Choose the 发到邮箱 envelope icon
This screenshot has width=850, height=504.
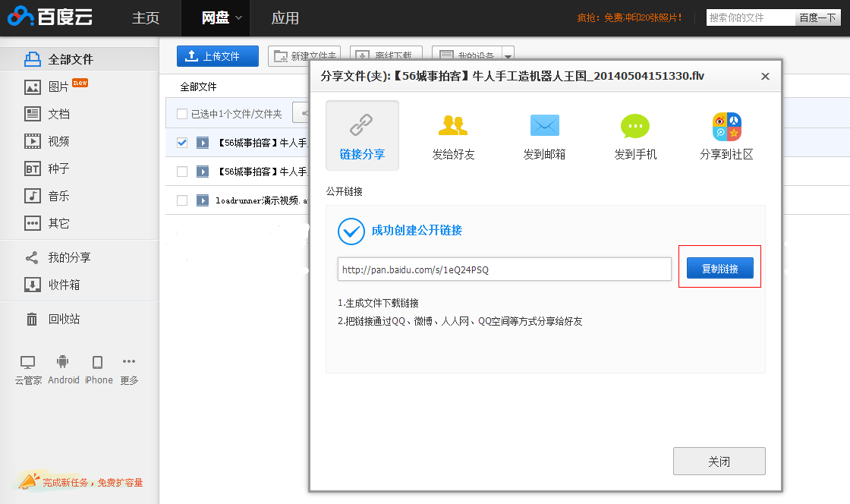[x=544, y=125]
